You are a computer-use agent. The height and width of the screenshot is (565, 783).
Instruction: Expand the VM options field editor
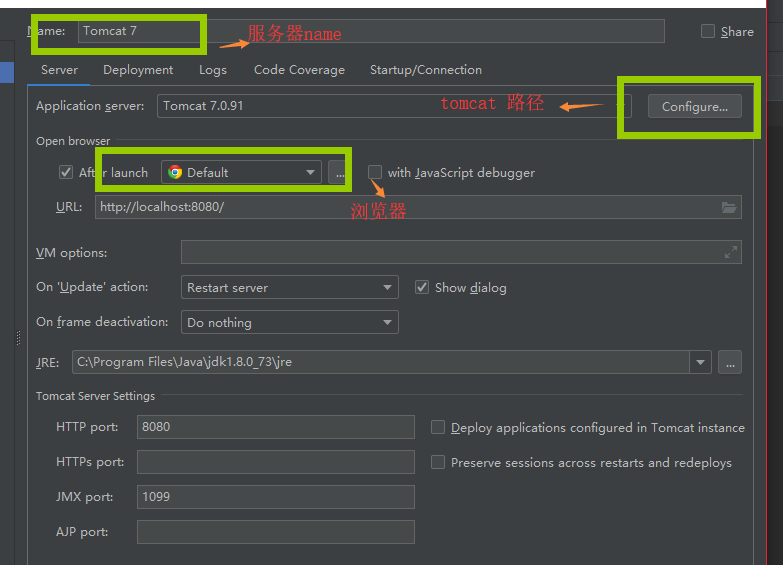pos(731,252)
